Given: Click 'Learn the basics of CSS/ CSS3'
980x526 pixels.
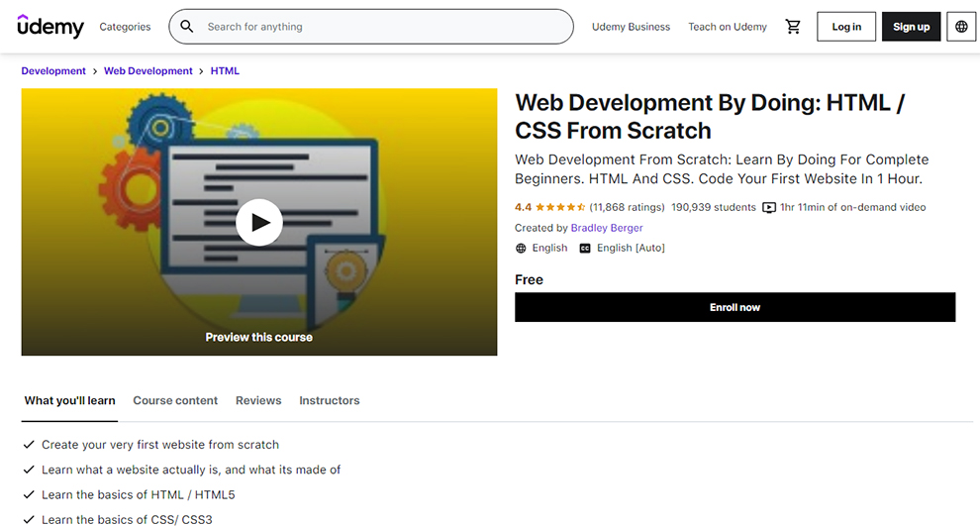Looking at the screenshot, I should pyautogui.click(x=127, y=520).
